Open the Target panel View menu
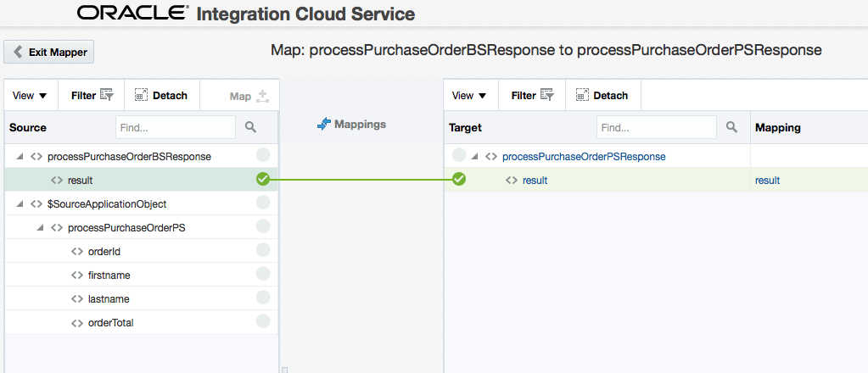The image size is (868, 373). coord(469,96)
